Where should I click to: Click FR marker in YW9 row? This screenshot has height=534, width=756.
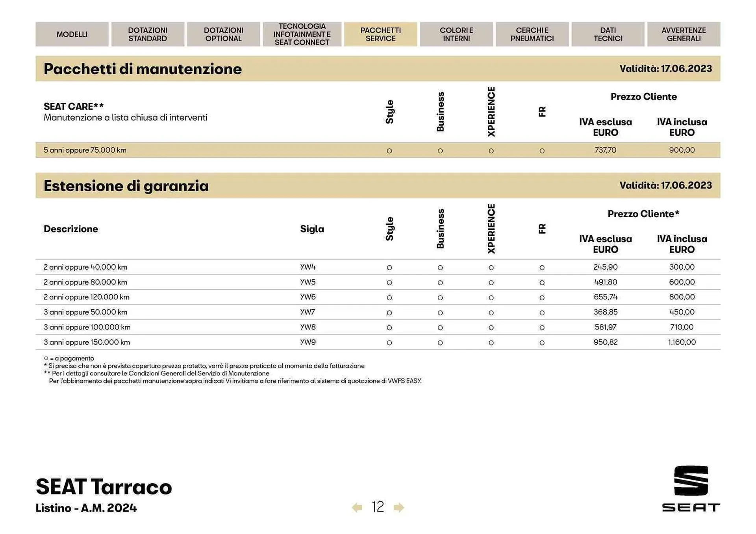coord(542,343)
